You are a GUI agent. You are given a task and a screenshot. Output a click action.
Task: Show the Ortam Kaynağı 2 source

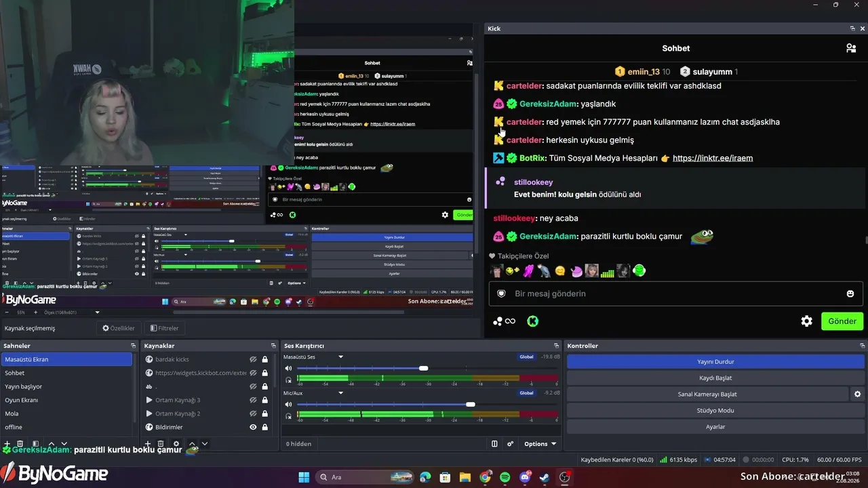(x=253, y=413)
